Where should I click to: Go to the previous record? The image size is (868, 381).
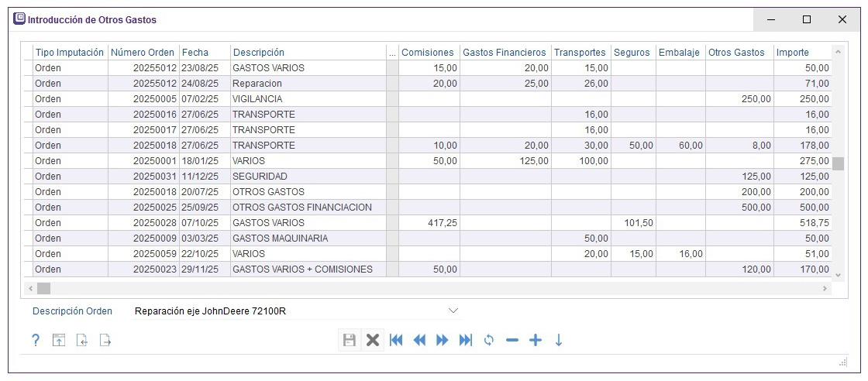pyautogui.click(x=419, y=340)
